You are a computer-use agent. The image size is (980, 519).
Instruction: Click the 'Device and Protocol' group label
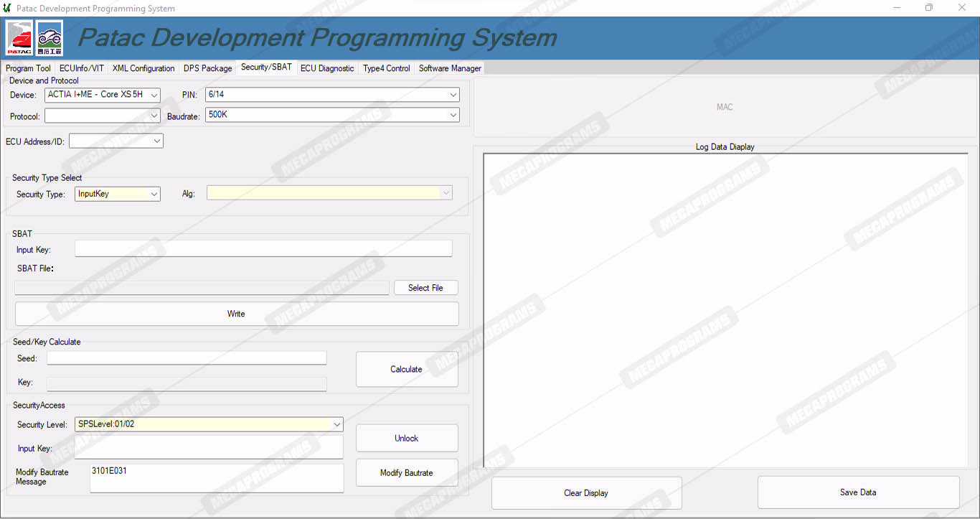(44, 81)
